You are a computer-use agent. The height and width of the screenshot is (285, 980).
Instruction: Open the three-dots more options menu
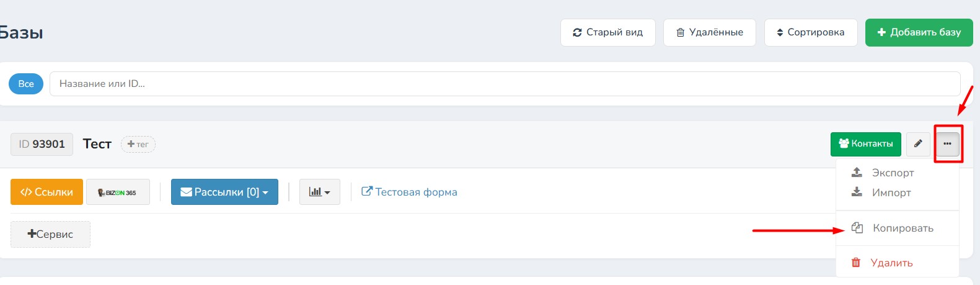(x=947, y=144)
